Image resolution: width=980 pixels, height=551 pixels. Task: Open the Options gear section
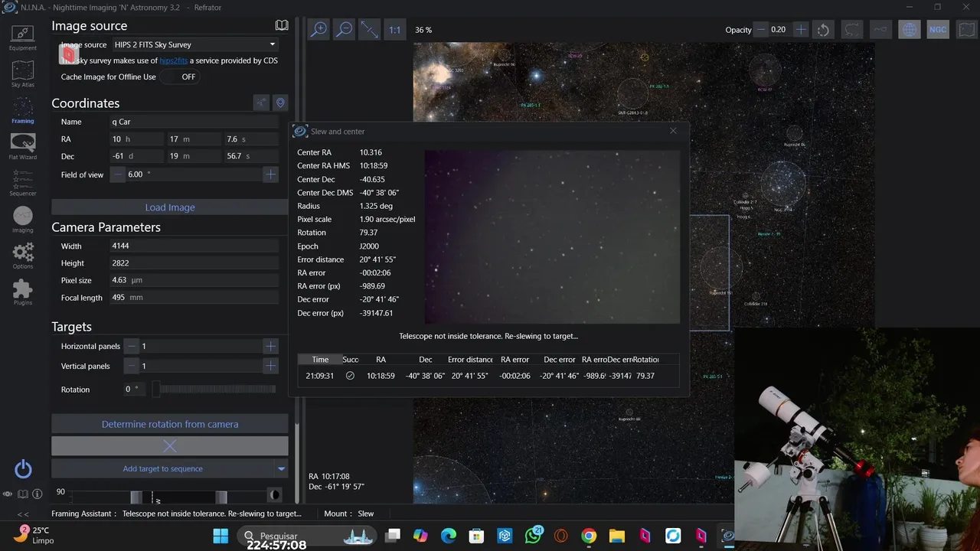coord(22,256)
